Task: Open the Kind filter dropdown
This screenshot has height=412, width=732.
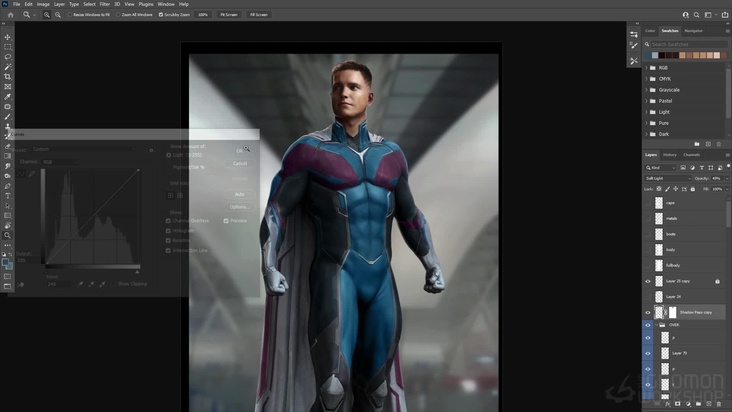Action: pos(660,168)
